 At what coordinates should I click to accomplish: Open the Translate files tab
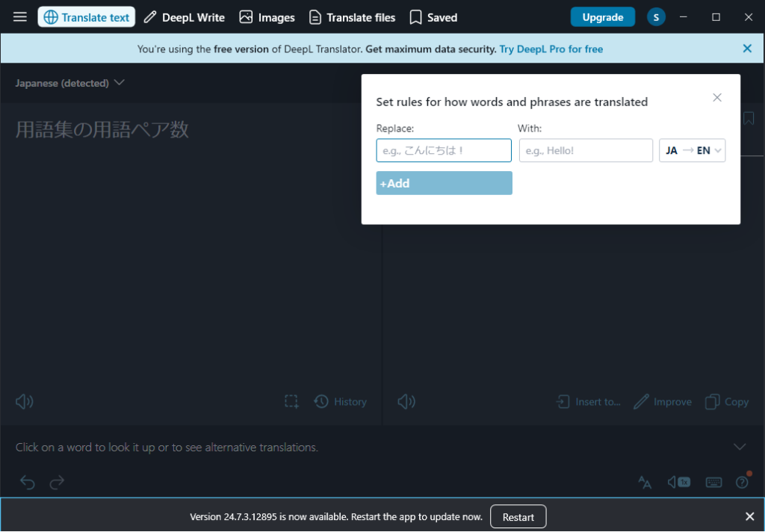coord(352,17)
